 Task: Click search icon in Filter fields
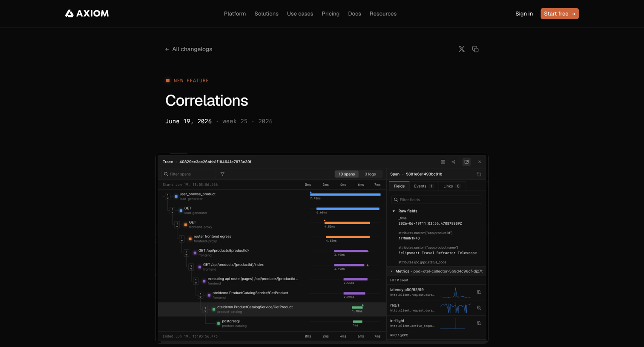point(396,200)
